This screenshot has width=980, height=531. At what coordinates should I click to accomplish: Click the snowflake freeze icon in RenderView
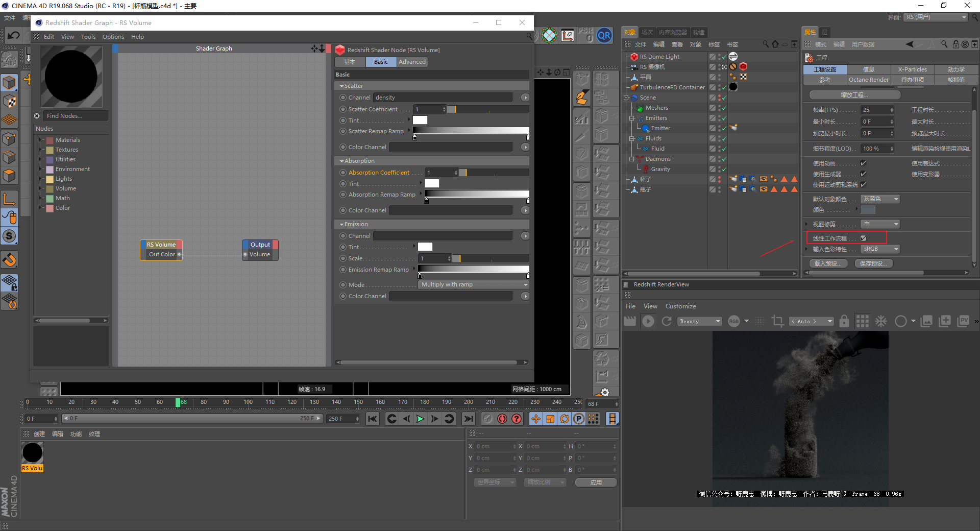tap(881, 321)
